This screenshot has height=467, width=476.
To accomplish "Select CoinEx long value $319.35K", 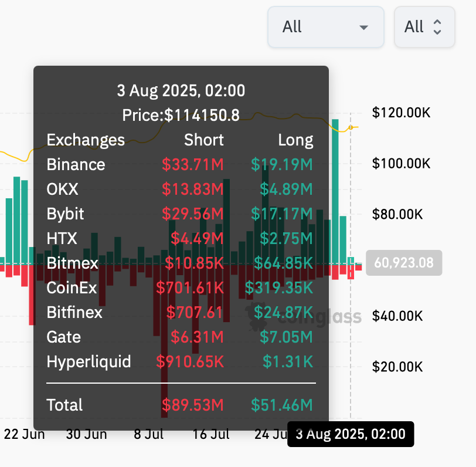I will [278, 287].
